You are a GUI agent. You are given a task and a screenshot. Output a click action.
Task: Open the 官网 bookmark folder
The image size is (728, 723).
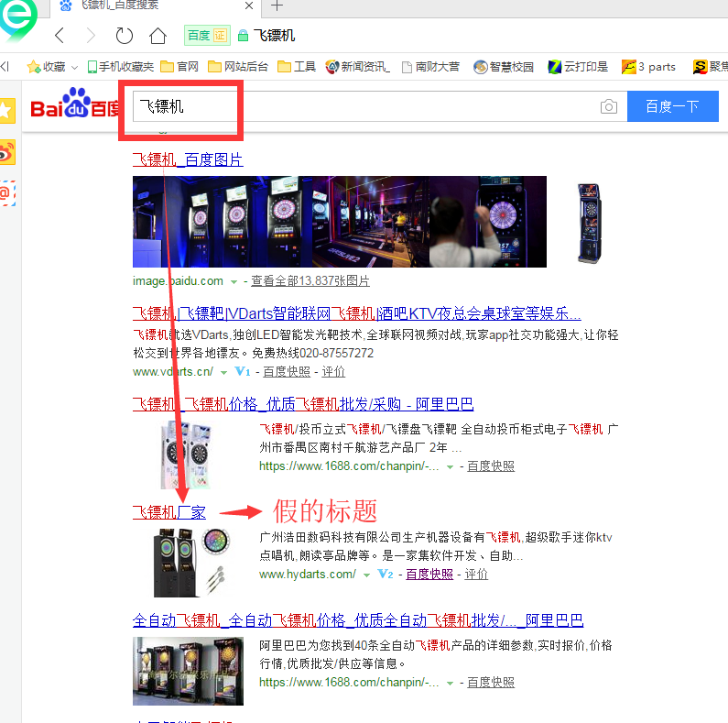(x=179, y=67)
